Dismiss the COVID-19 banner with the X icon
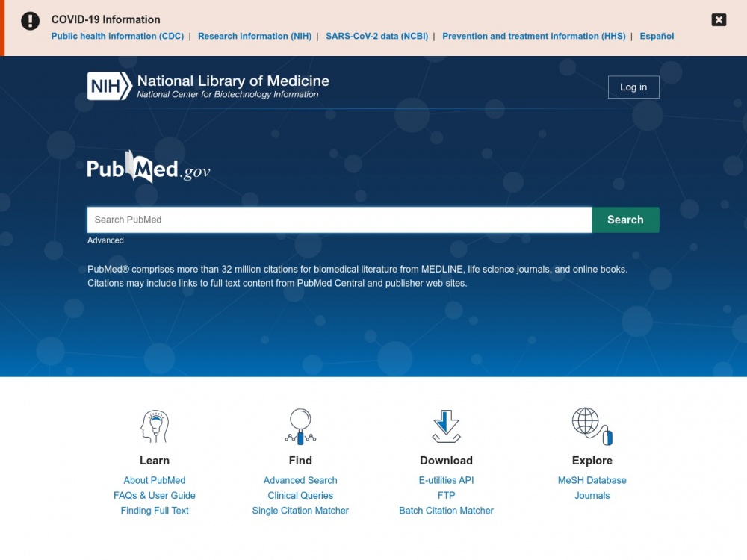This screenshot has width=747, height=560. coord(719,20)
